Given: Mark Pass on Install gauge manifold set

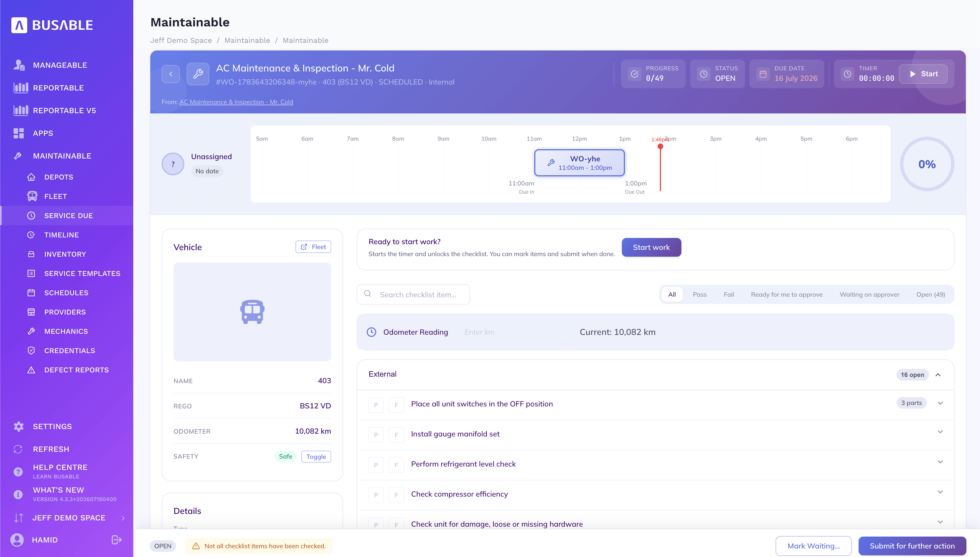Looking at the screenshot, I should (376, 435).
